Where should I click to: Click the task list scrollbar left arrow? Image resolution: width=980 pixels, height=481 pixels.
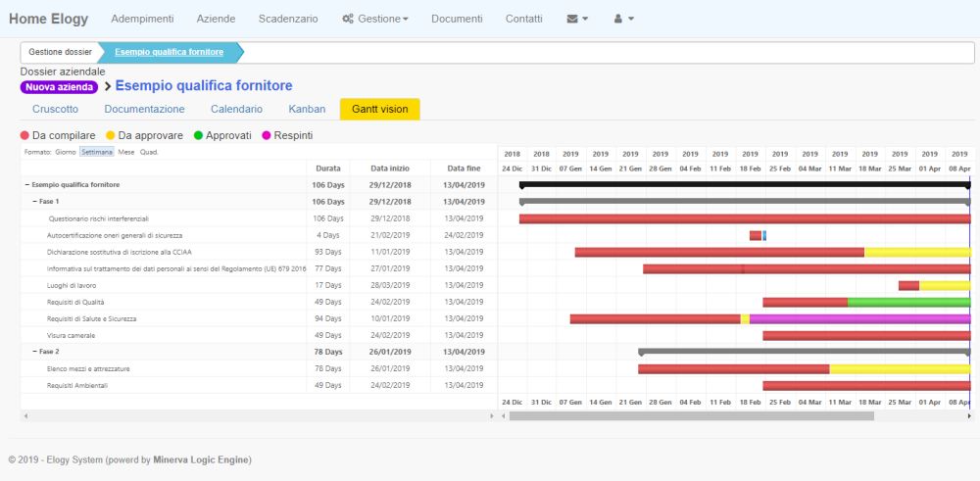point(25,416)
